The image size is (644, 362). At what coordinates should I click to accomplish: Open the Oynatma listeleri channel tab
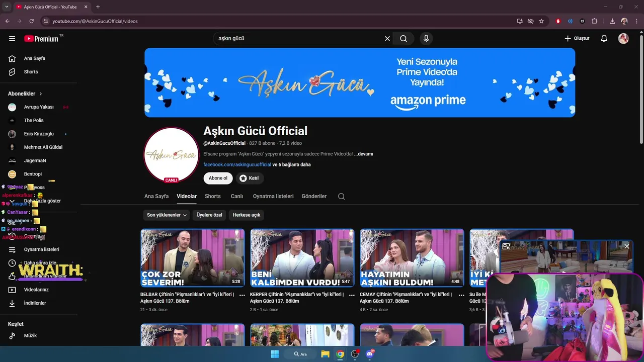pos(273,197)
